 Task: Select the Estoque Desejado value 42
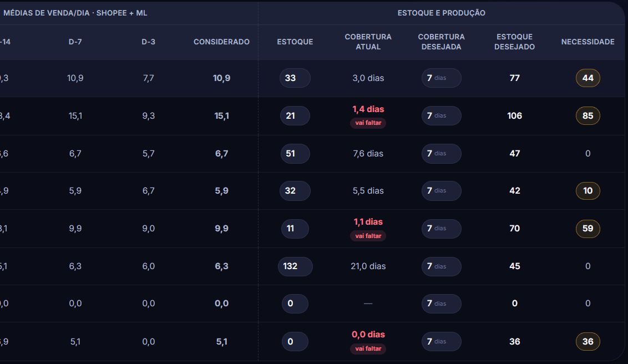coord(514,191)
